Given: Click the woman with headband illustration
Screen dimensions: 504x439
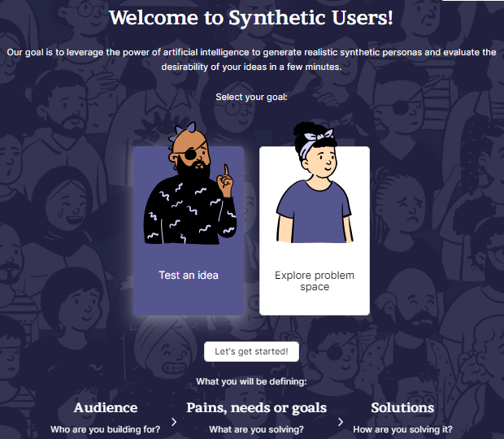Looking at the screenshot, I should pos(315,182).
